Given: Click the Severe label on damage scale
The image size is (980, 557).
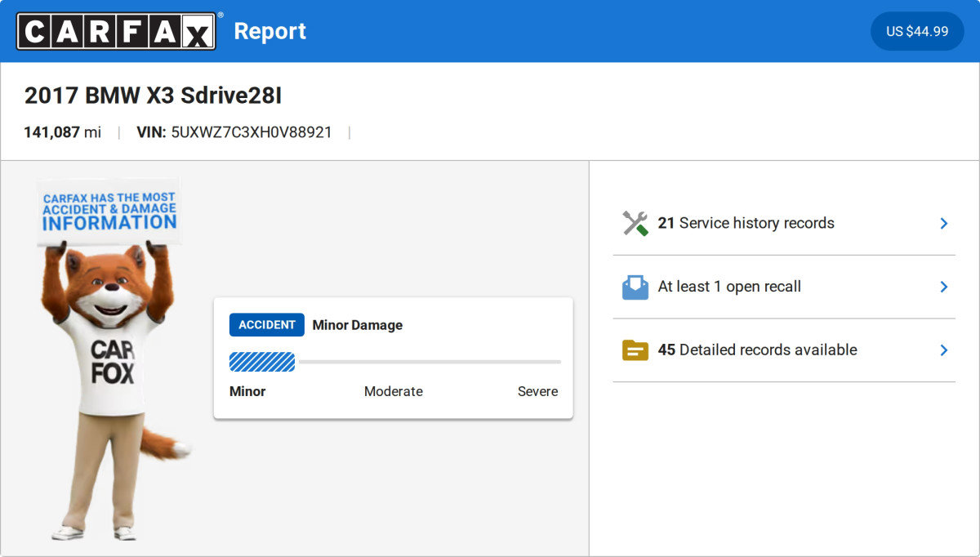Looking at the screenshot, I should coord(537,391).
